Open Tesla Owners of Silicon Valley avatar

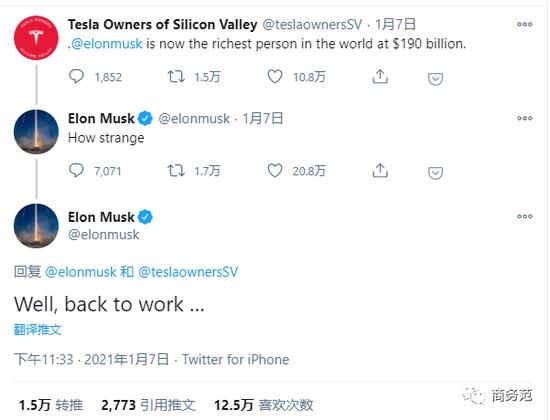36,38
